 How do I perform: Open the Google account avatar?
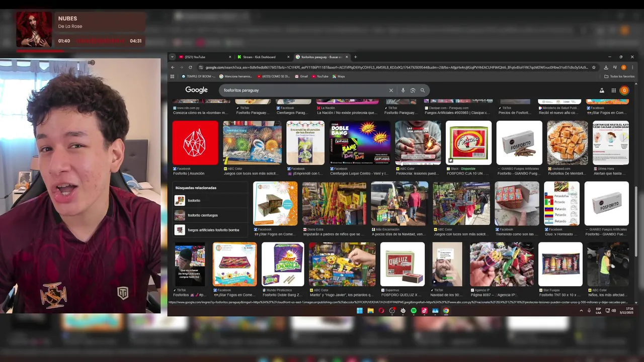(624, 90)
